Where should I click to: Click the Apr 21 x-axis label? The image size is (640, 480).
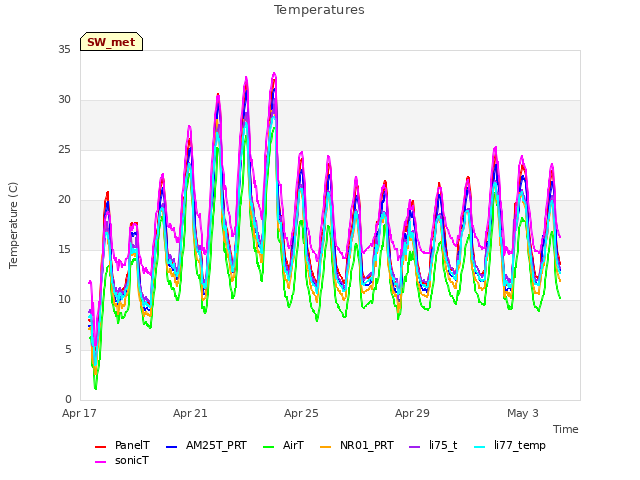(x=190, y=413)
